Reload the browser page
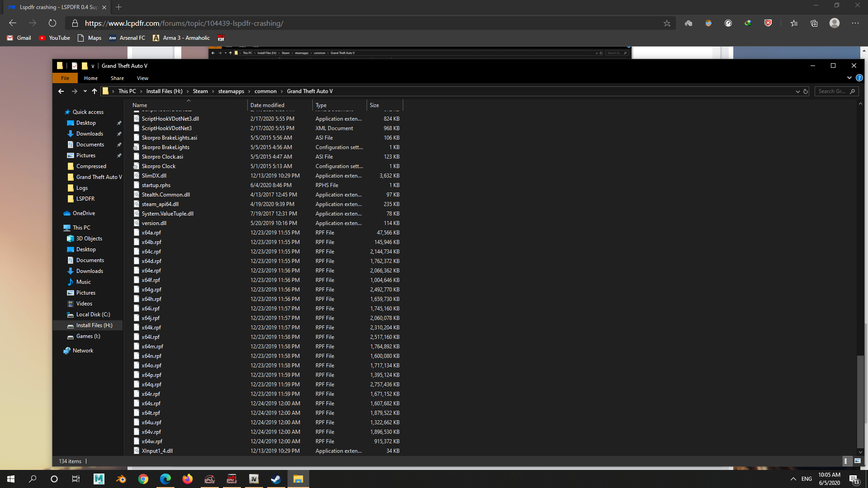The width and height of the screenshot is (868, 488). coord(52,23)
